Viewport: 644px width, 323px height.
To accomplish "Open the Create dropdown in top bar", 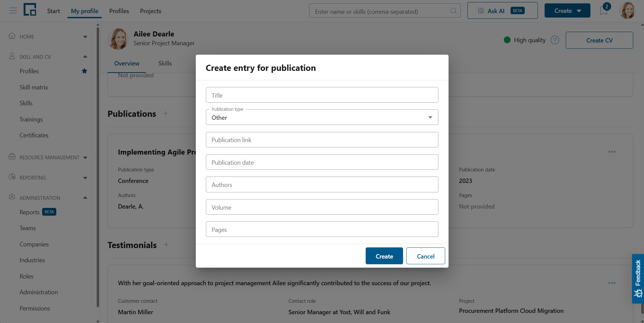I will (x=568, y=11).
